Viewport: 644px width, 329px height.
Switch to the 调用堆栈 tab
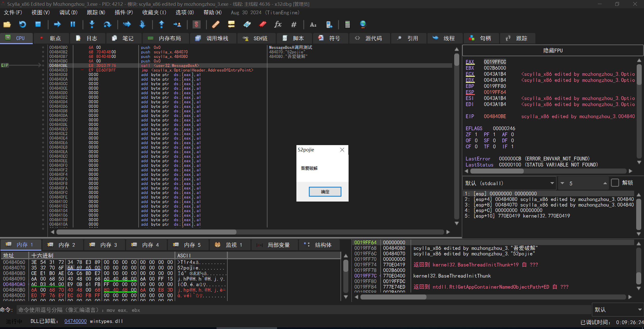tap(213, 38)
